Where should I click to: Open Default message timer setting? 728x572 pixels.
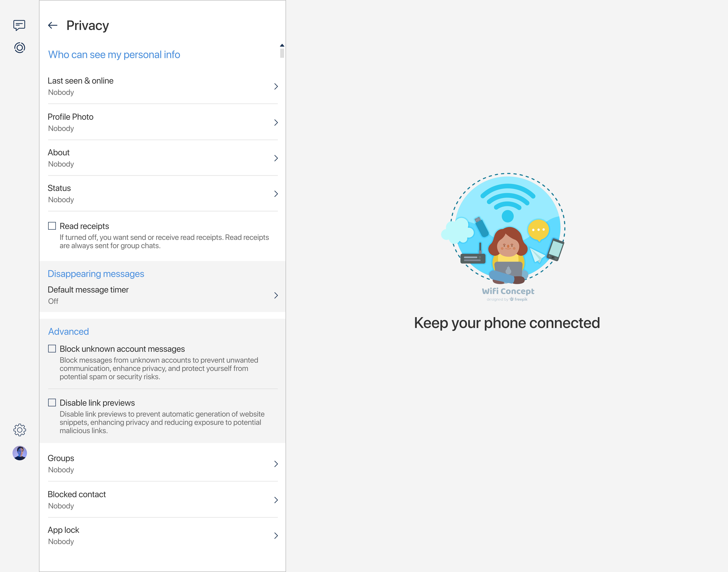(163, 295)
